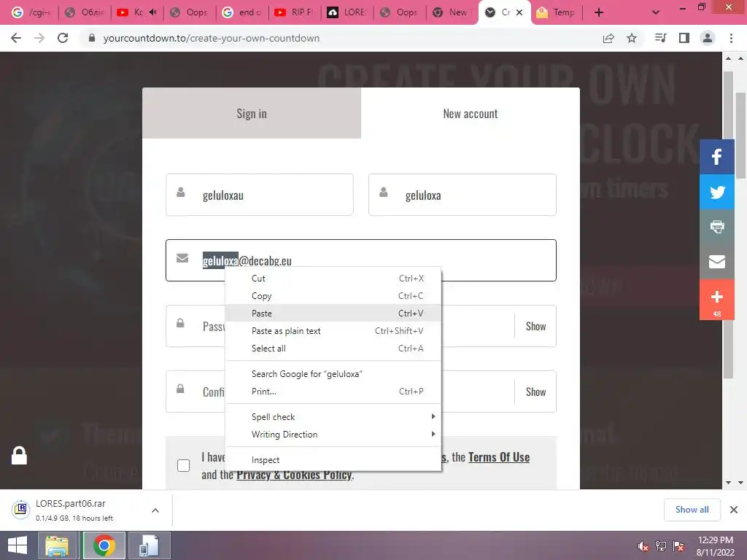This screenshot has height=560, width=747.
Task: Expand the Writing Direction submenu
Action: 333,435
